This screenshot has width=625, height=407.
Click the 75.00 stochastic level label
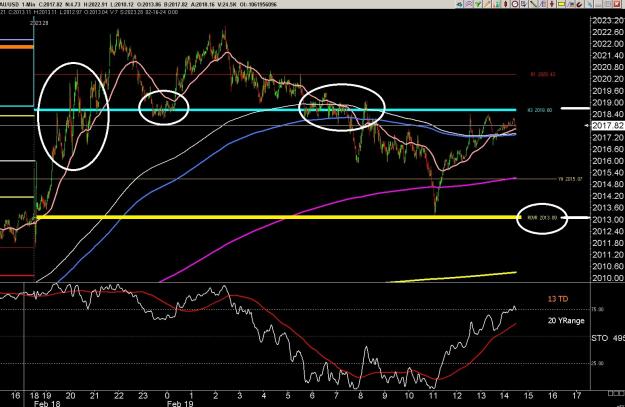coord(599,309)
